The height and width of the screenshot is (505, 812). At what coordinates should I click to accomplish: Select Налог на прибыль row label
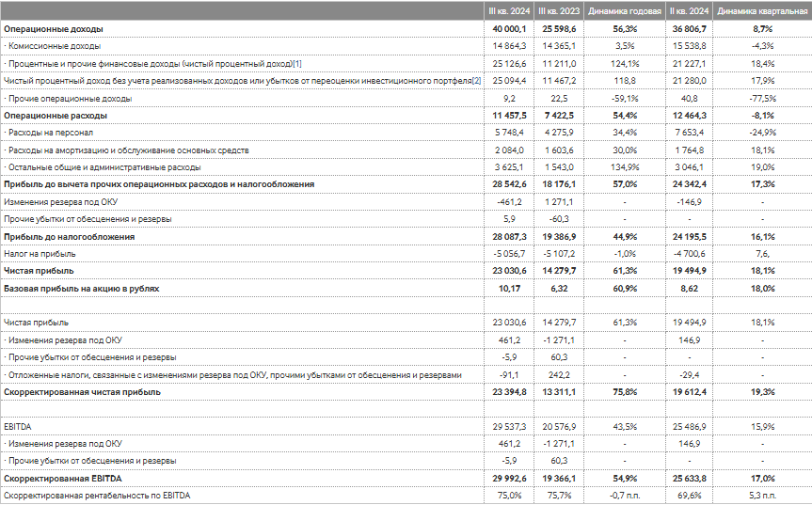point(40,254)
